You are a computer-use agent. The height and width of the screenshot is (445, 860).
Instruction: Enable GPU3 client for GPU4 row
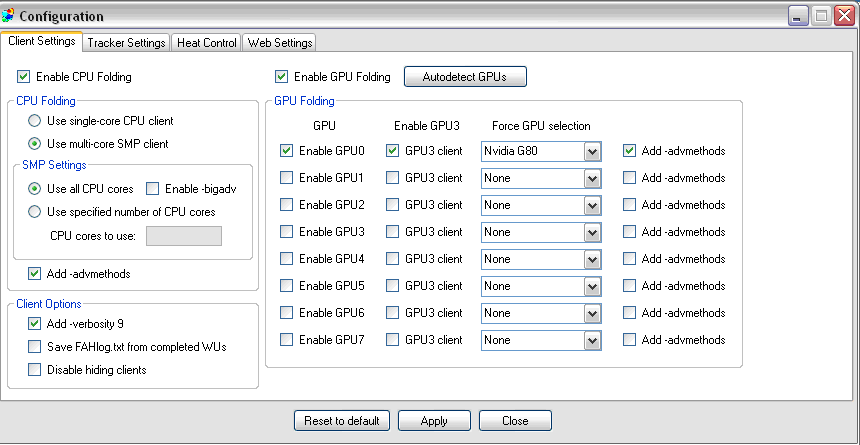coord(392,258)
